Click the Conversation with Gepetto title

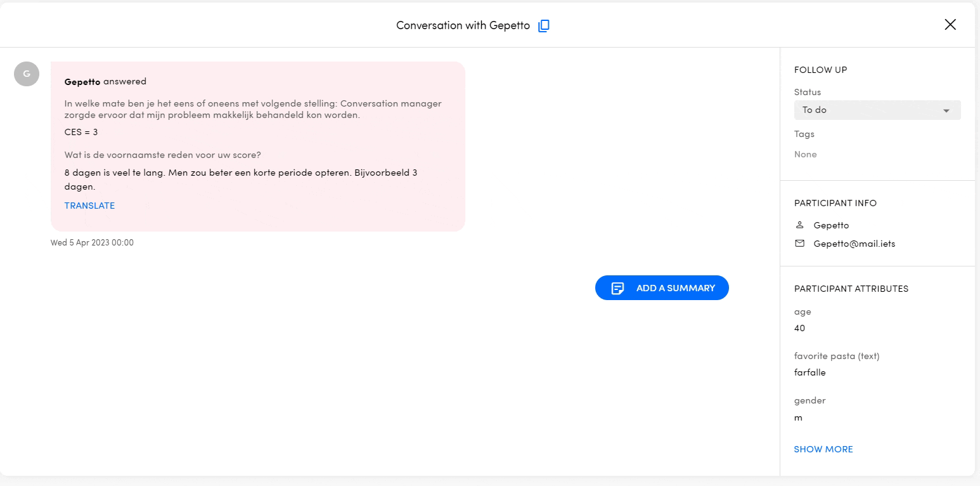pyautogui.click(x=463, y=25)
